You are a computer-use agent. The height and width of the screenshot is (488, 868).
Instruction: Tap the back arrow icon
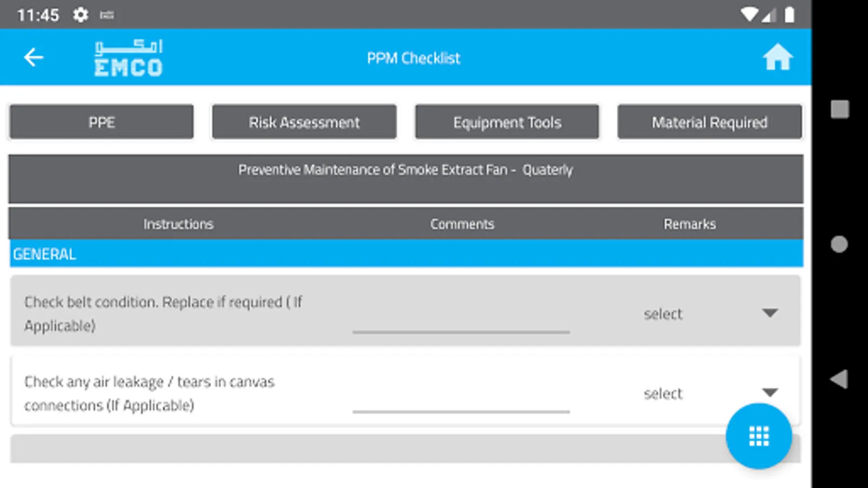[x=34, y=57]
